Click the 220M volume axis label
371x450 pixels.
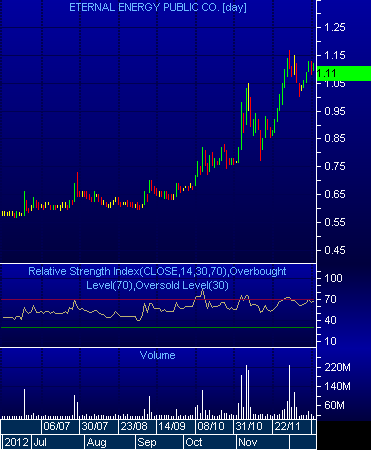click(x=337, y=367)
